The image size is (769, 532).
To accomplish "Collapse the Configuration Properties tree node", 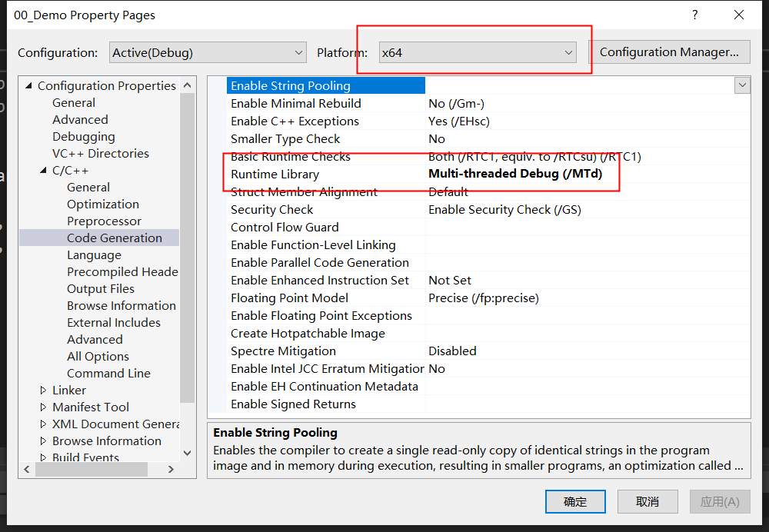I will coord(28,86).
